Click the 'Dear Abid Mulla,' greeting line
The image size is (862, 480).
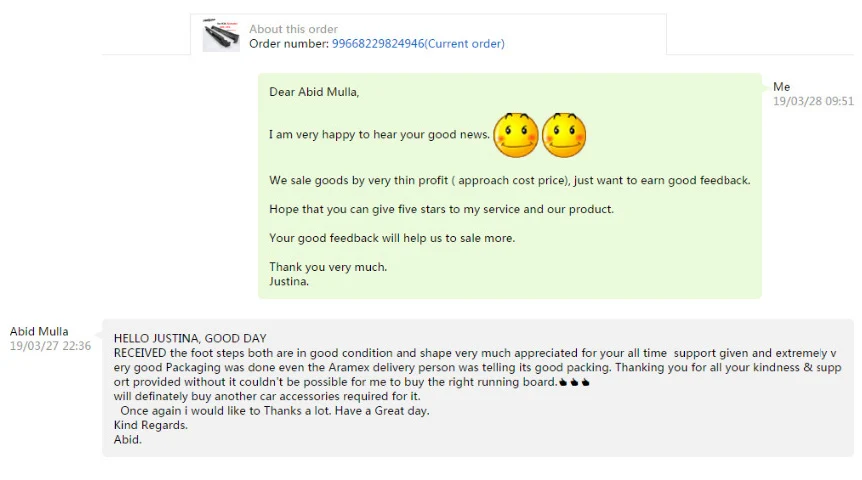click(x=314, y=92)
